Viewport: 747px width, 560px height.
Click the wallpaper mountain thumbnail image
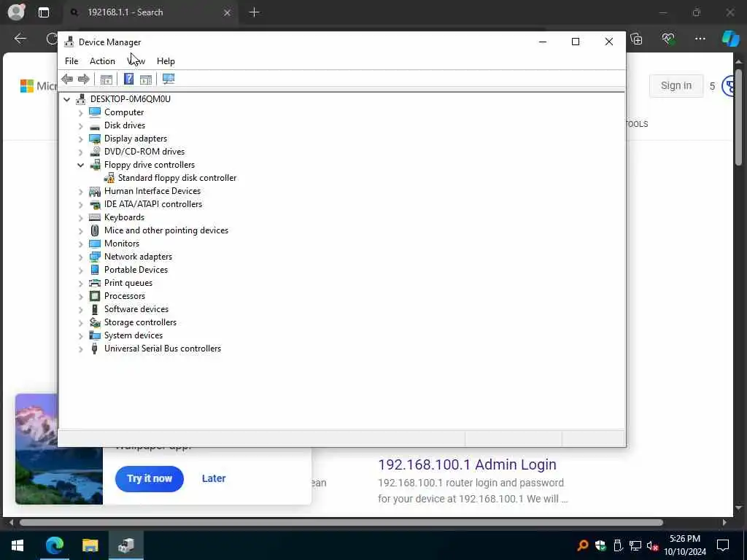pos(59,449)
